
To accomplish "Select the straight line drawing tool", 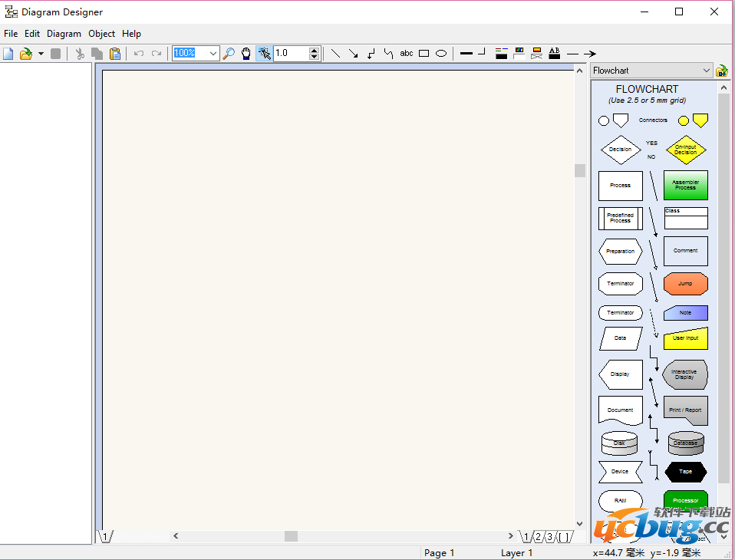I will click(x=335, y=54).
